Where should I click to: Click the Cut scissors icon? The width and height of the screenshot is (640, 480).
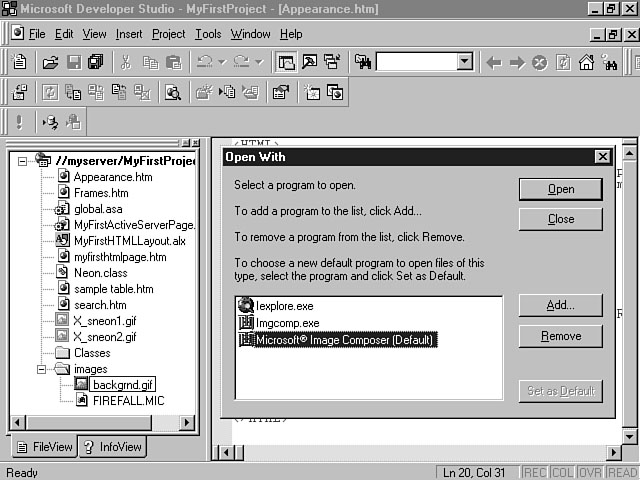click(126, 62)
